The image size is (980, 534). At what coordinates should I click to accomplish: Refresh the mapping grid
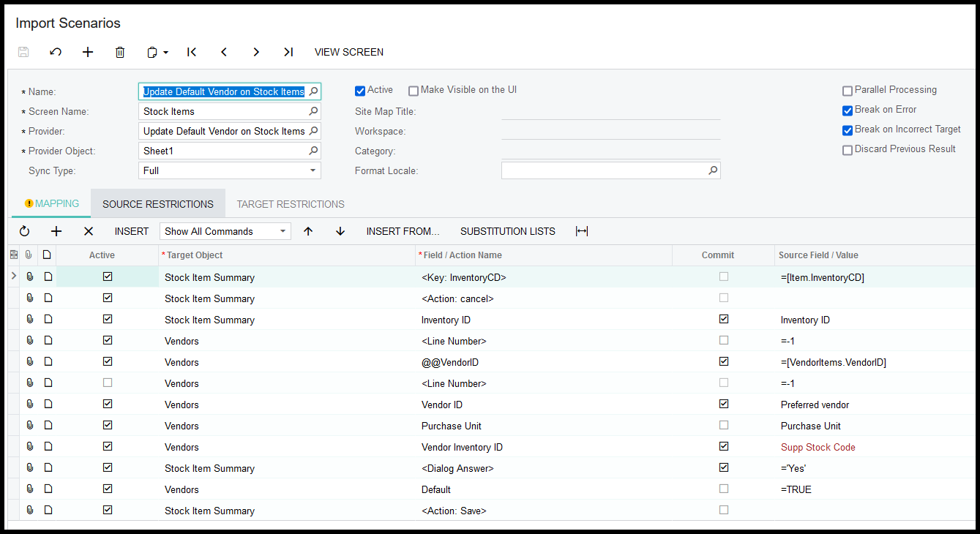tap(24, 231)
